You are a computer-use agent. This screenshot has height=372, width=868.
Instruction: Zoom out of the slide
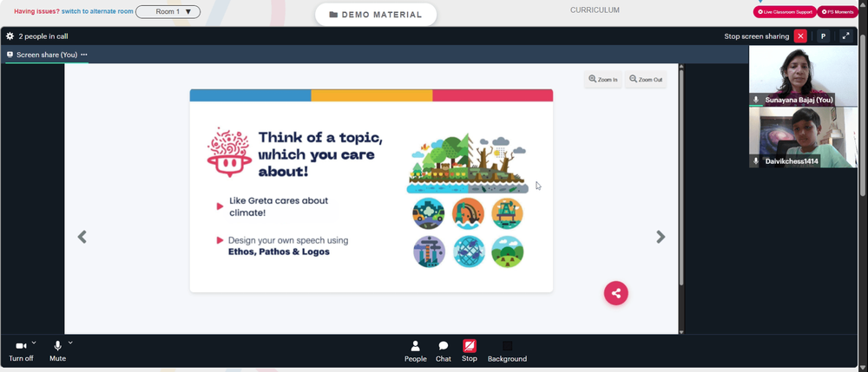pyautogui.click(x=646, y=79)
